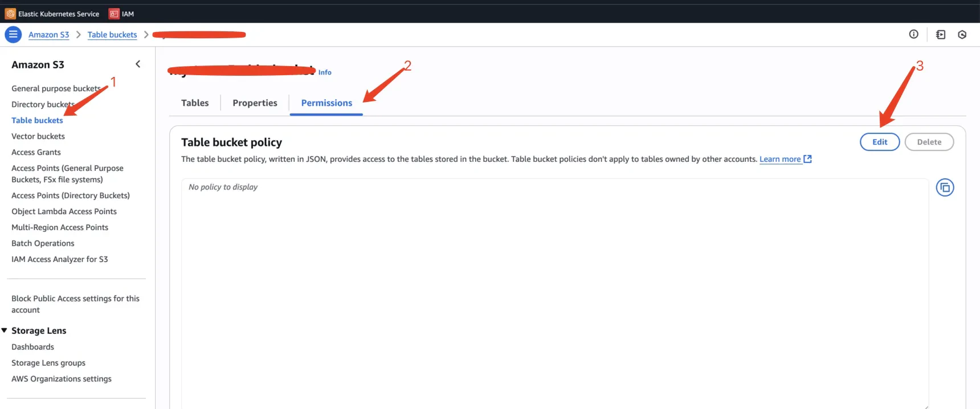Viewport: 980px width, 409px height.
Task: Select Table buckets in sidebar
Action: [x=37, y=120]
